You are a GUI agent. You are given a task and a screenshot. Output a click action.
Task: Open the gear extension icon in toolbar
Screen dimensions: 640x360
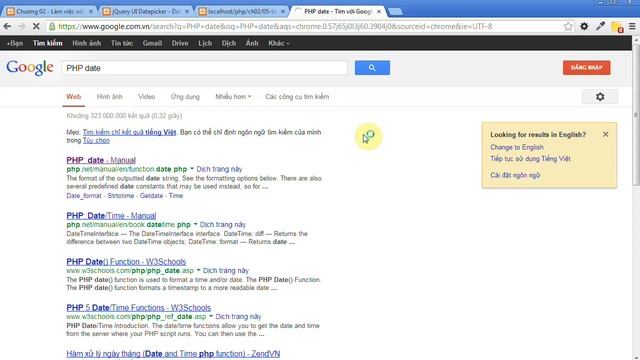[584, 26]
